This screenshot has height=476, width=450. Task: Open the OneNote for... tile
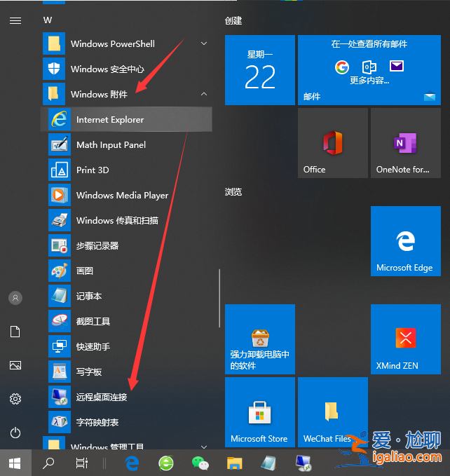pyautogui.click(x=406, y=143)
